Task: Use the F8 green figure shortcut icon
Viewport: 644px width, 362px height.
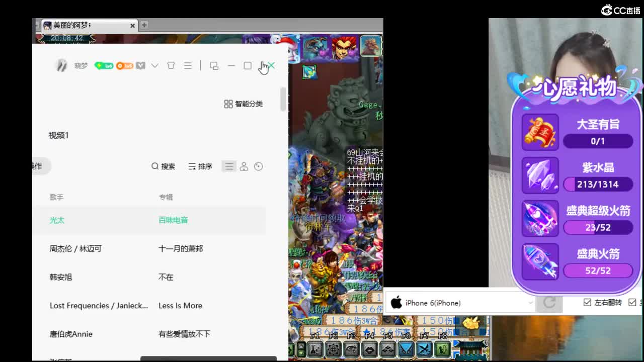Action: click(x=442, y=349)
